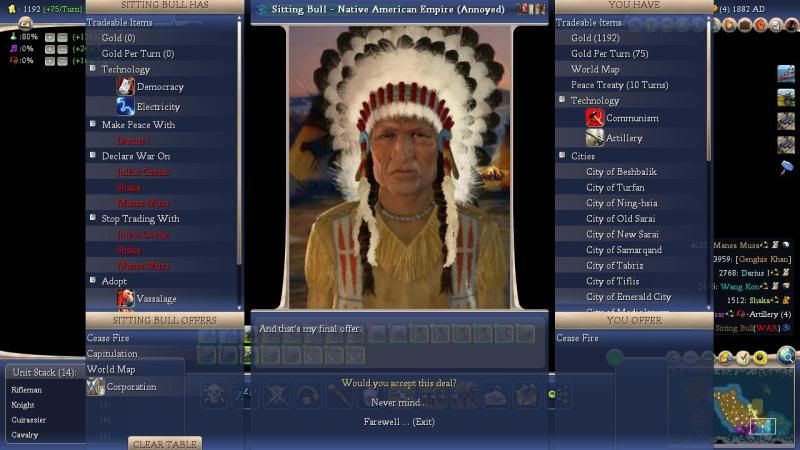Open the chart foreign advisor icon
Image resolution: width=800 pixels, height=450 pixels.
pos(776,24)
